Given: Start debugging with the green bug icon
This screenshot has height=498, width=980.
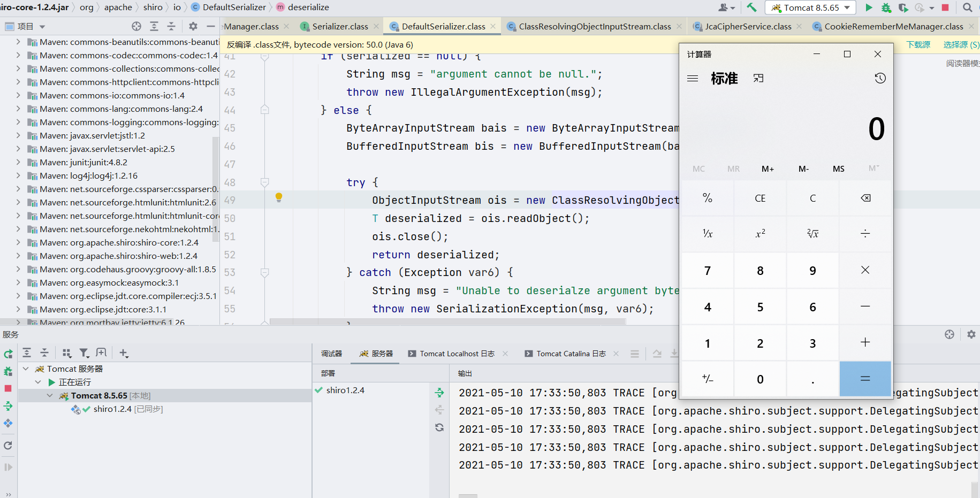Looking at the screenshot, I should pyautogui.click(x=886, y=7).
